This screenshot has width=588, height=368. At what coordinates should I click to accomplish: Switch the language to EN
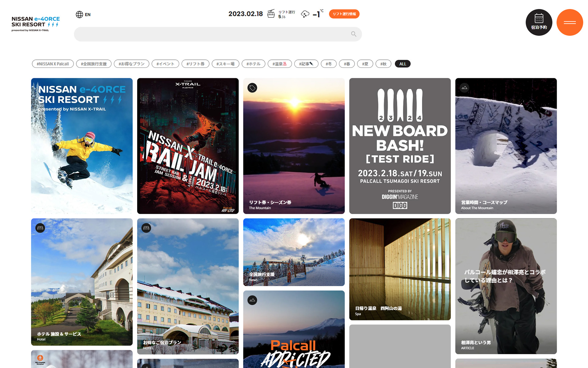(x=88, y=14)
